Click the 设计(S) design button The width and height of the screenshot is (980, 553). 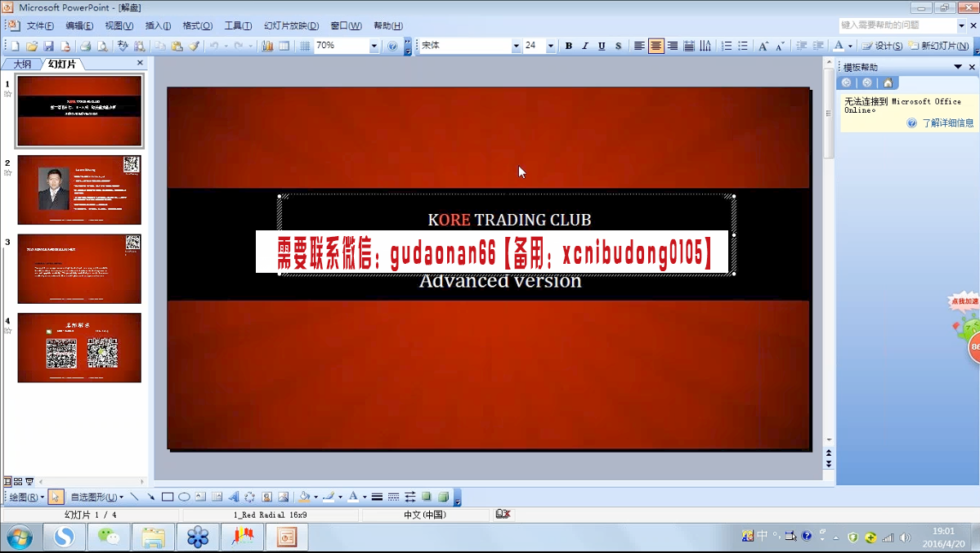(x=882, y=46)
